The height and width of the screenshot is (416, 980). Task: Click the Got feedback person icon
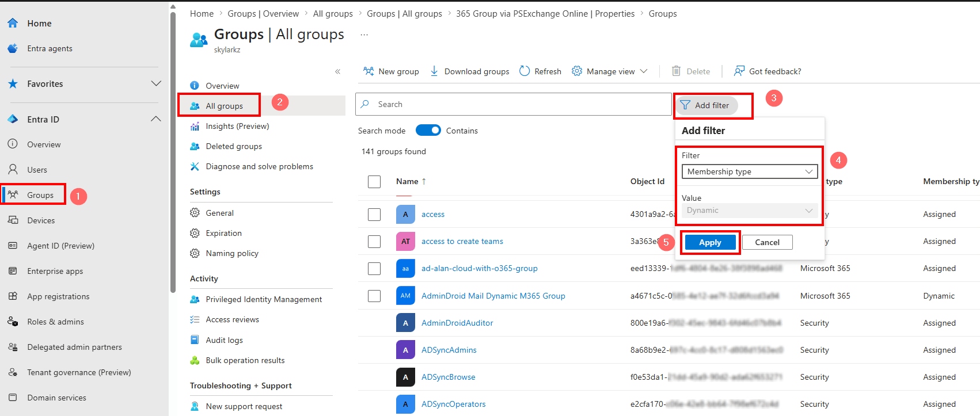pos(739,71)
